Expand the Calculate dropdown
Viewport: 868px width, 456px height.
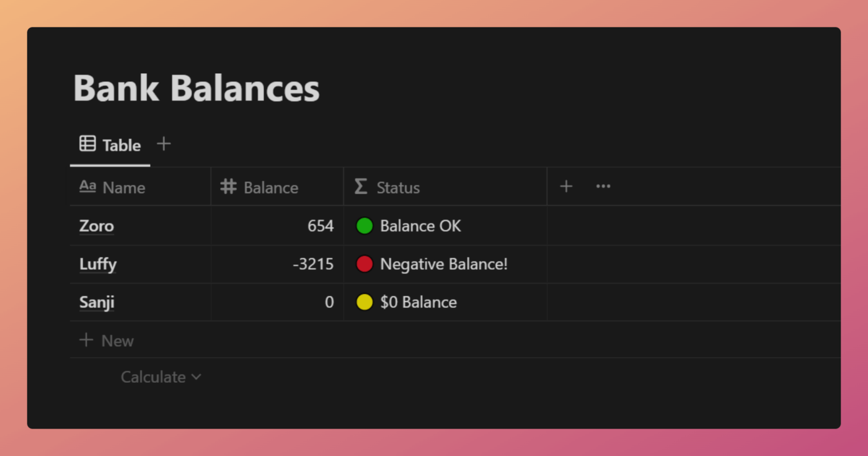161,377
